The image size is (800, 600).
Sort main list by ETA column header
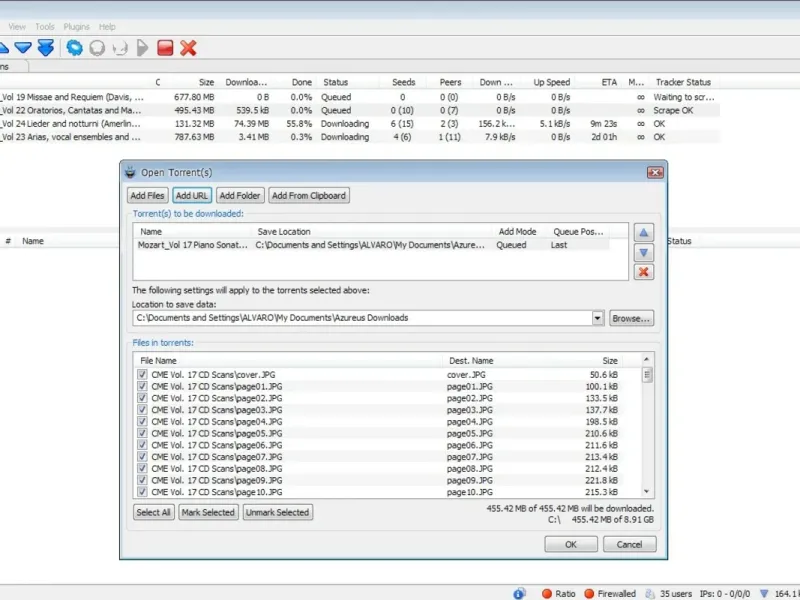tap(609, 82)
